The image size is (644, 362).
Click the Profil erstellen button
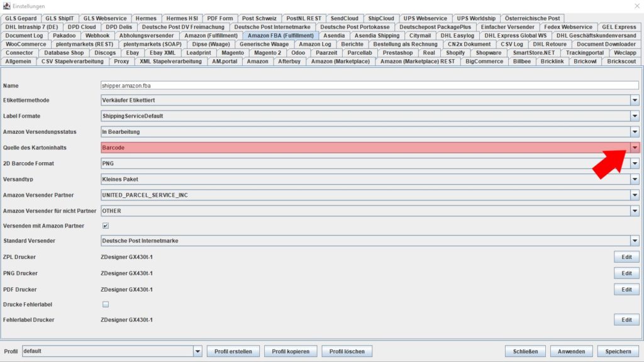(x=233, y=351)
